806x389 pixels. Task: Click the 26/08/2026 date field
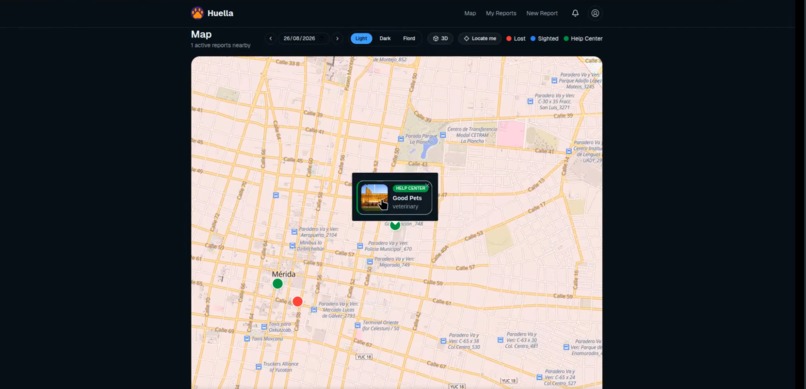(x=303, y=39)
